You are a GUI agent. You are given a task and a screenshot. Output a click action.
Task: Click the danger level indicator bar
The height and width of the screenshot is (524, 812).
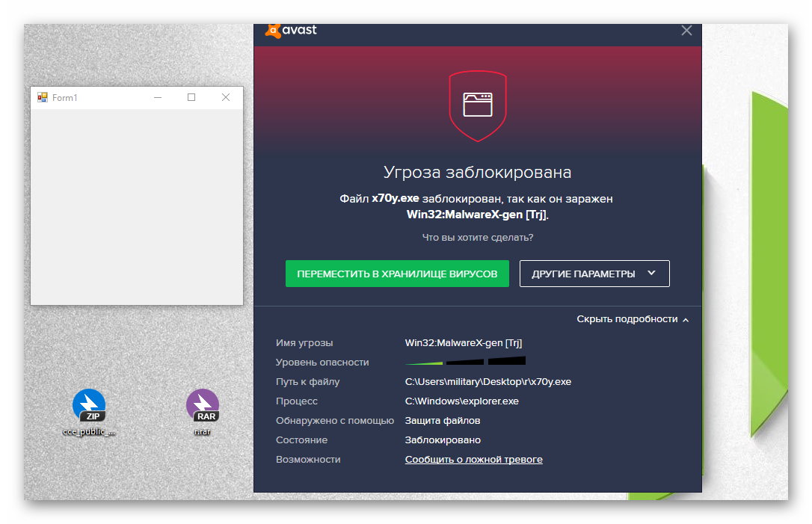pos(465,361)
